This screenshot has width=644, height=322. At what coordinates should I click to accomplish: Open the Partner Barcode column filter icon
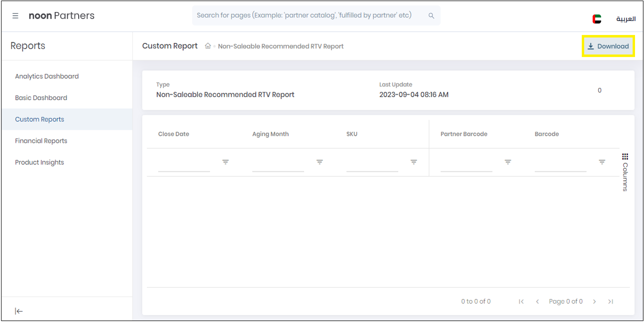point(508,162)
